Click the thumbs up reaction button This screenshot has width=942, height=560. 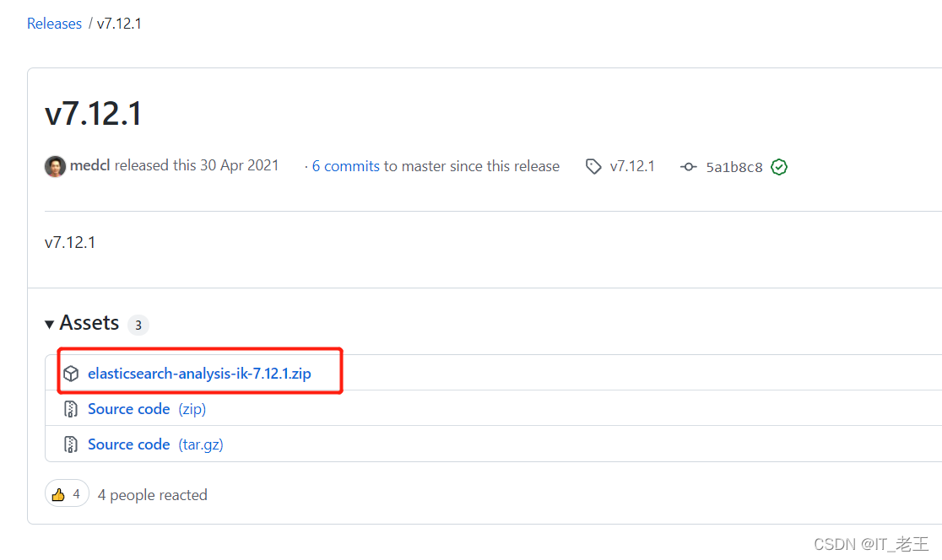pyautogui.click(x=67, y=494)
